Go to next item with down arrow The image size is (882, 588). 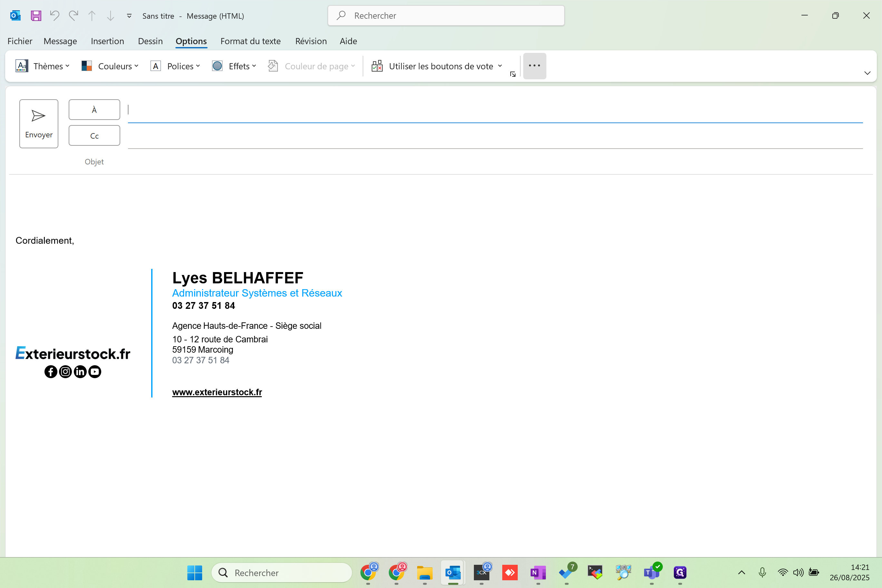(110, 16)
